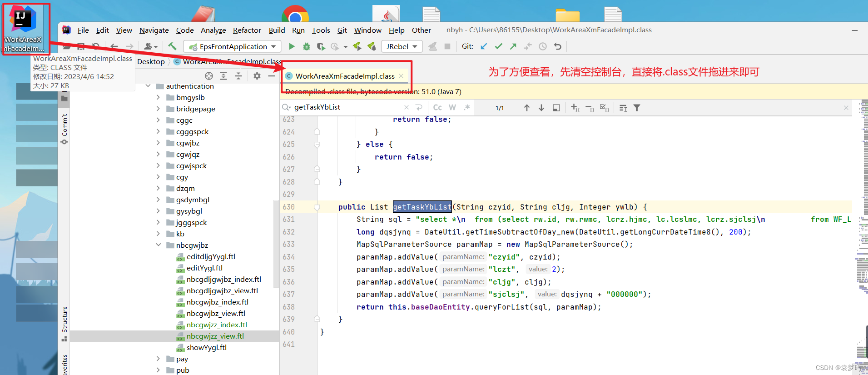Collapse the authentication folder

(x=148, y=86)
